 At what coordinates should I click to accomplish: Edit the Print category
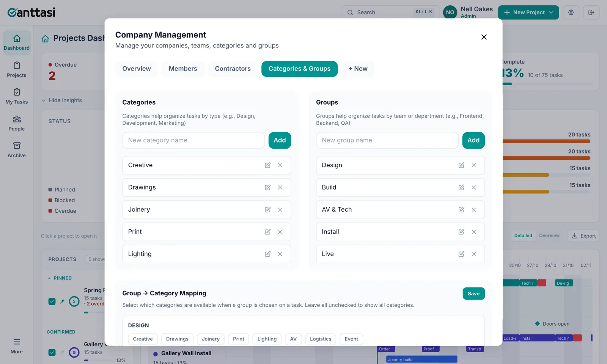pyautogui.click(x=267, y=232)
